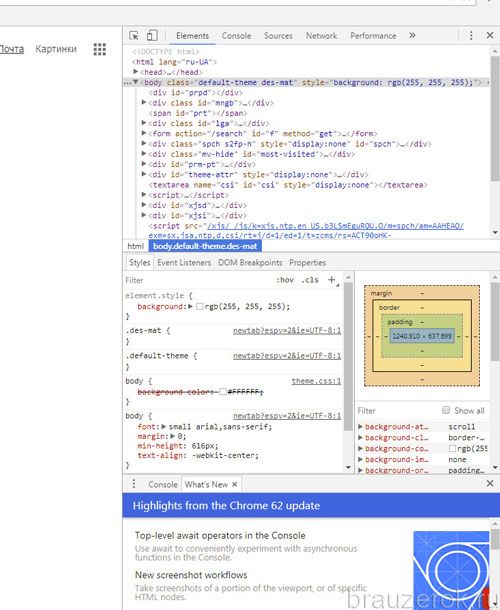The width and height of the screenshot is (500, 610).
Task: Expand the font shorthand property
Action: pos(164,427)
